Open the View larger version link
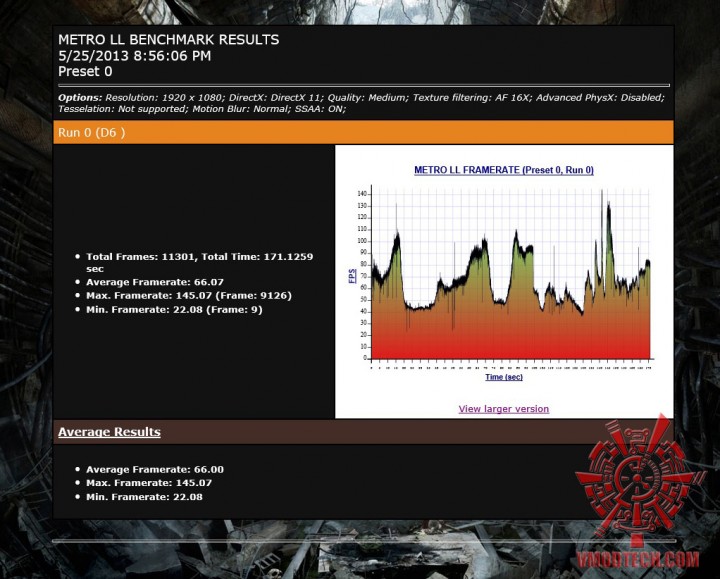This screenshot has height=579, width=720. (504, 409)
